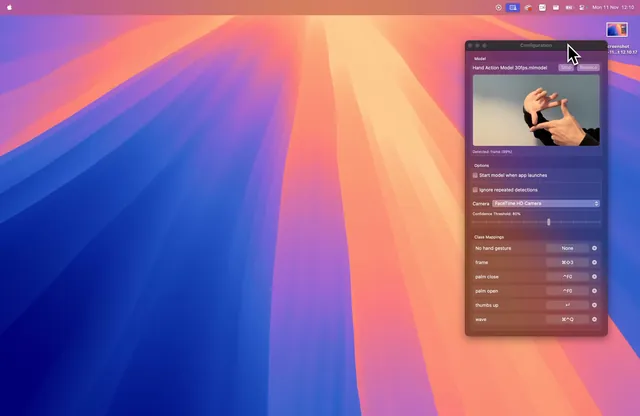Click the shortcut field for palm open
This screenshot has height=416, width=640.
click(x=567, y=291)
